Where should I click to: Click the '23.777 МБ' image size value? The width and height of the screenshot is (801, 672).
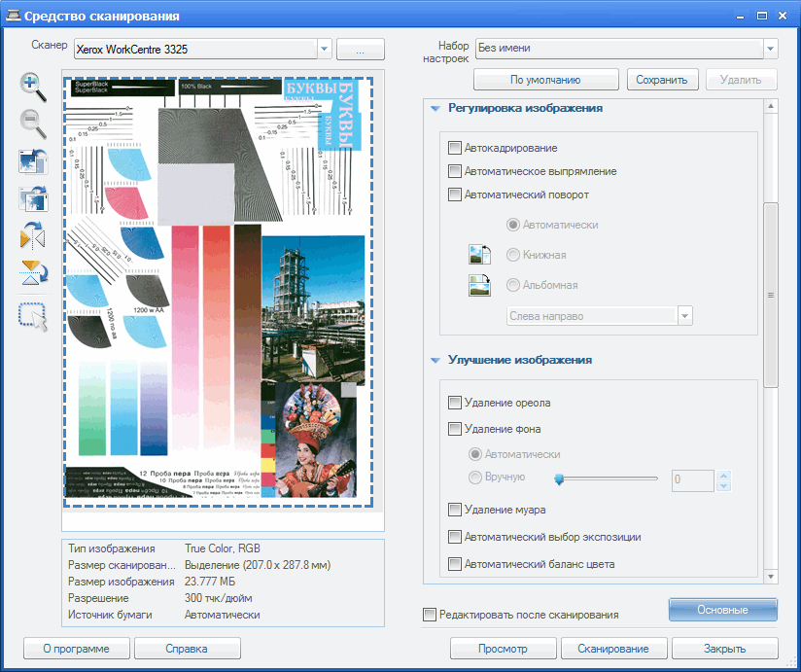tap(209, 582)
